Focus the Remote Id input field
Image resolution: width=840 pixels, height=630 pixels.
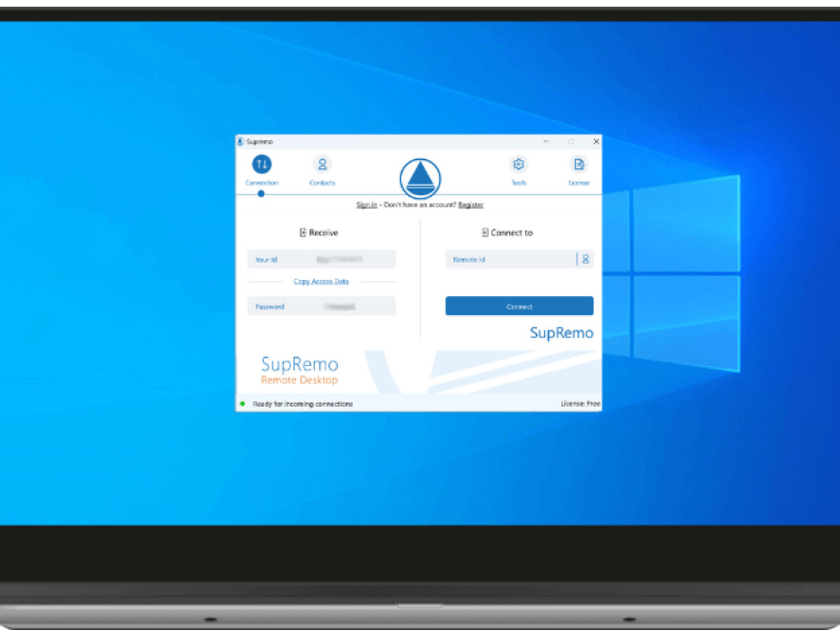[x=510, y=260]
